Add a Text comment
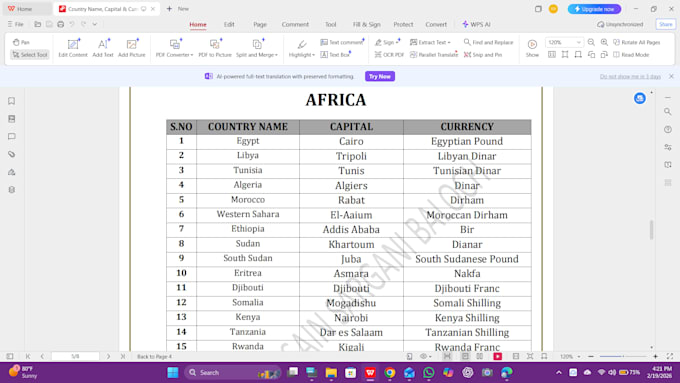Screen dimensions: 680x383 tap(342, 42)
